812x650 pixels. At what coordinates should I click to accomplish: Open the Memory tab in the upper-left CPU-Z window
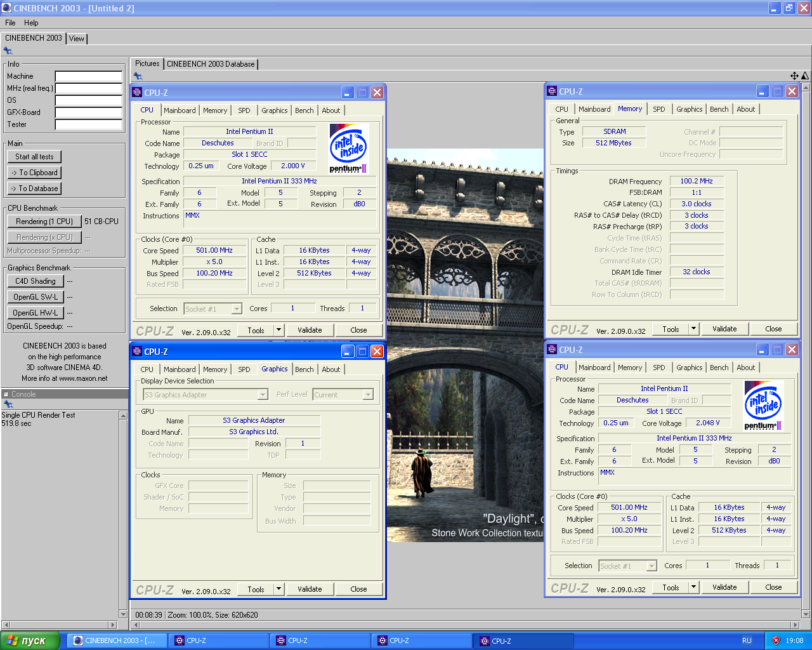215,110
